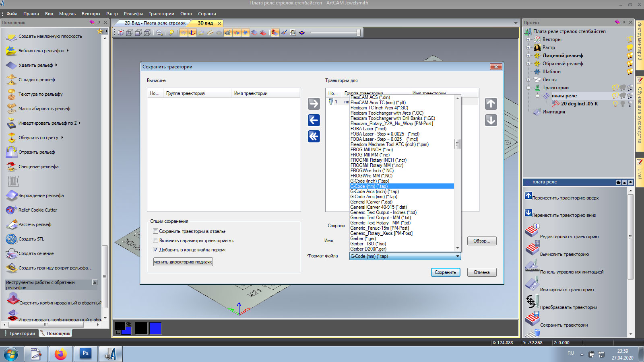644x362 pixels.
Task: Expand Библиотека рельефов submenu arrow
Action: pyautogui.click(x=68, y=51)
